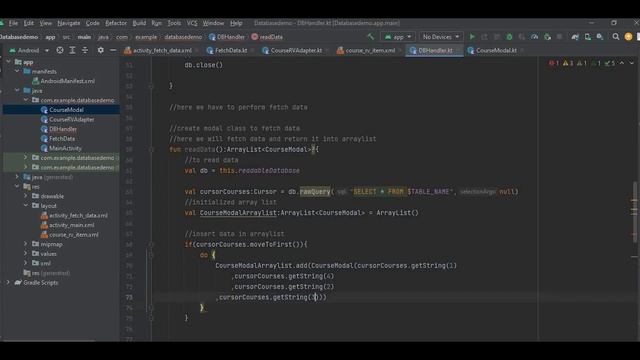Run the app with the green play button
The width and height of the screenshot is (640, 360).
click(472, 37)
